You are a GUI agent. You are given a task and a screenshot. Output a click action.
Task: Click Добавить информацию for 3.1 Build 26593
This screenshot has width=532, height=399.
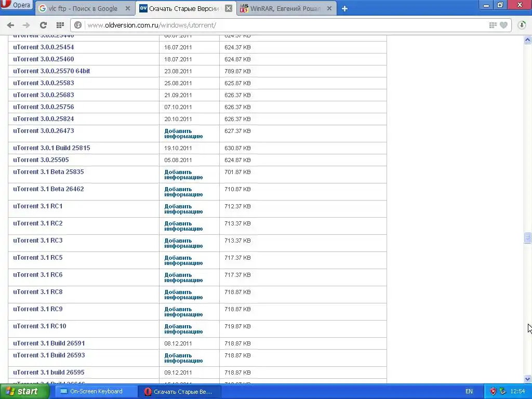tap(183, 358)
